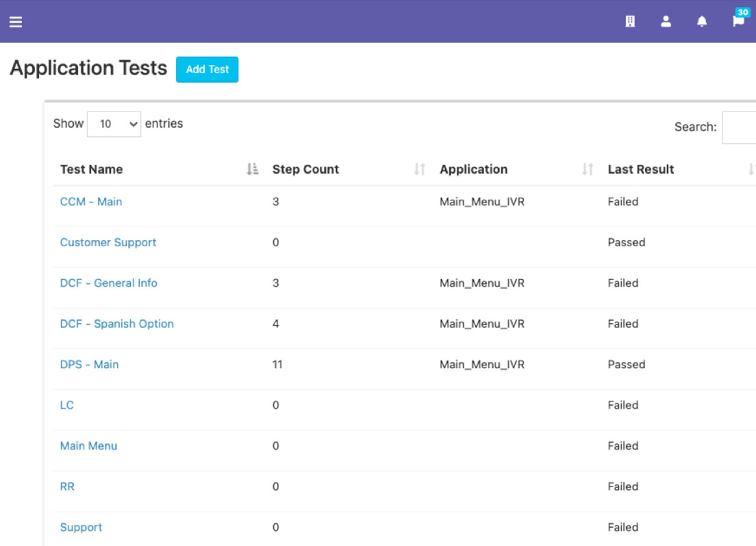Click the flag icon with 30 badge
Screen dimensions: 756x546
737,21
